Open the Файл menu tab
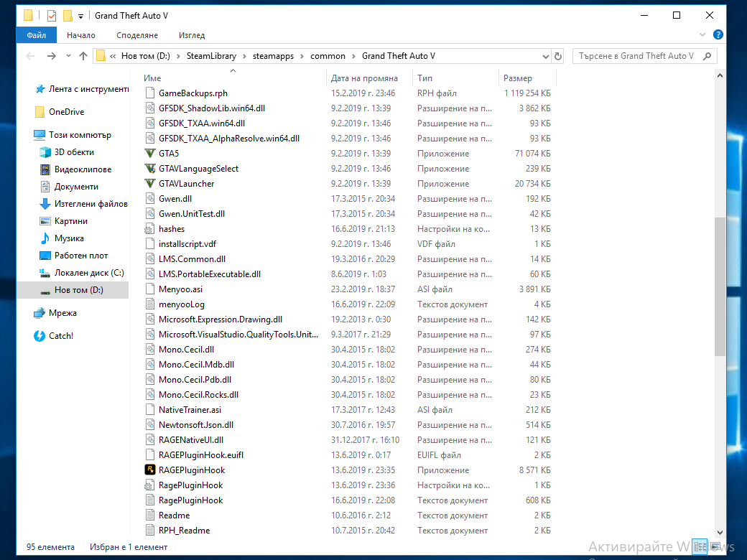Image resolution: width=747 pixels, height=560 pixels. (x=36, y=35)
